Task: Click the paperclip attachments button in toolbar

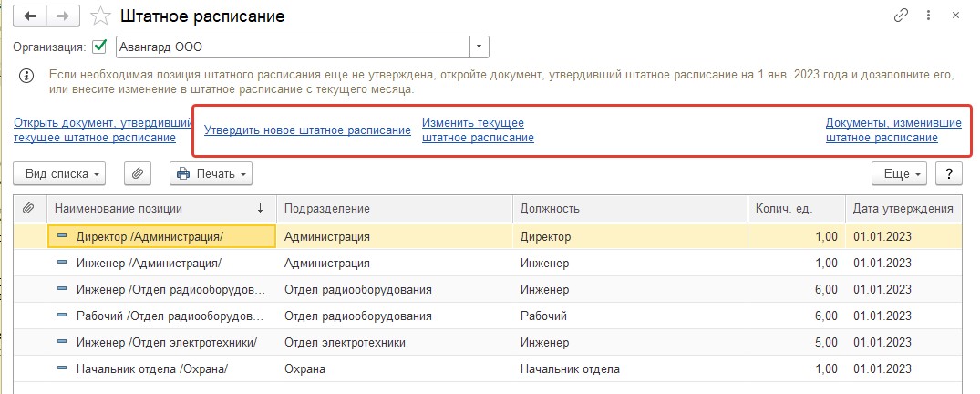Action: [x=138, y=173]
